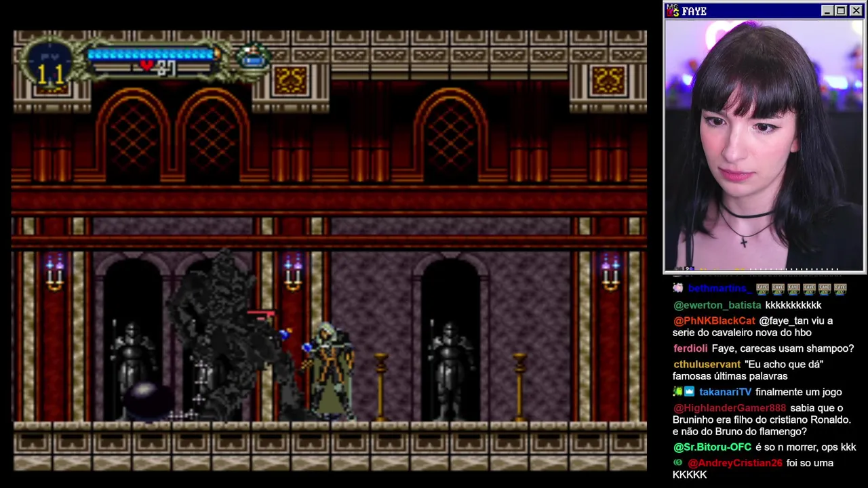
Task: Click the @AndreyCristian26 username
Action: (x=735, y=463)
